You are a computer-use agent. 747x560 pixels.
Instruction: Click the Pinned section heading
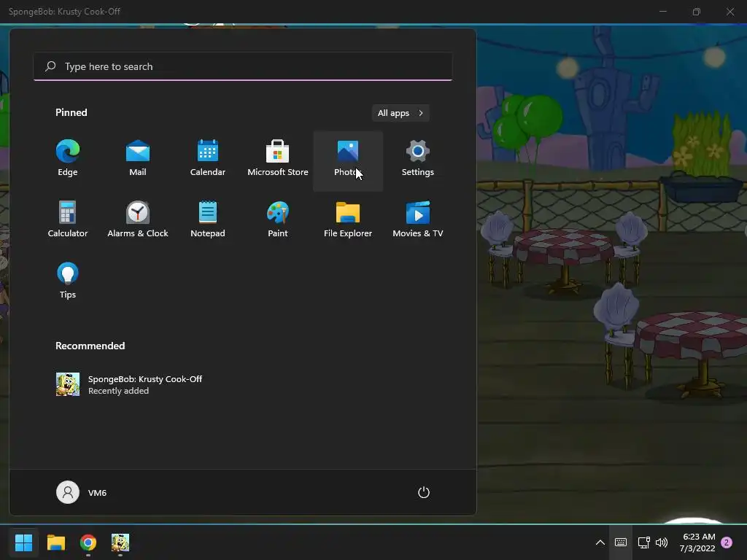[71, 112]
